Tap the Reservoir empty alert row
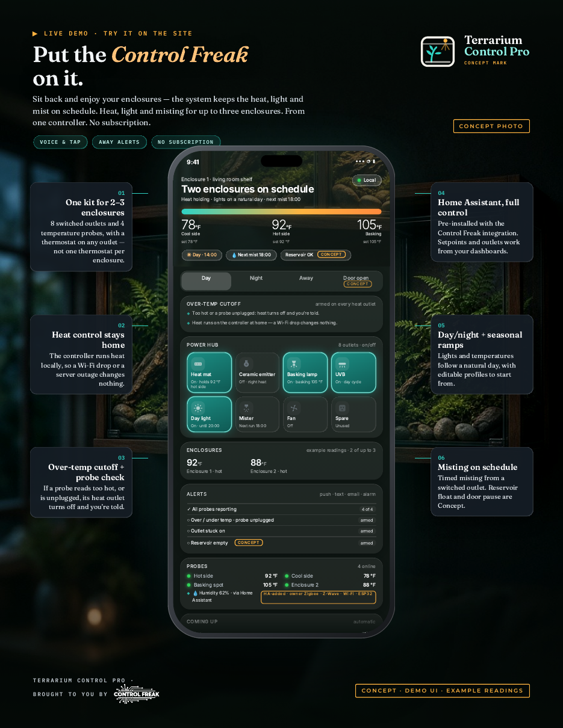Image resolution: width=563 pixels, height=728 pixels. pyautogui.click(x=281, y=543)
